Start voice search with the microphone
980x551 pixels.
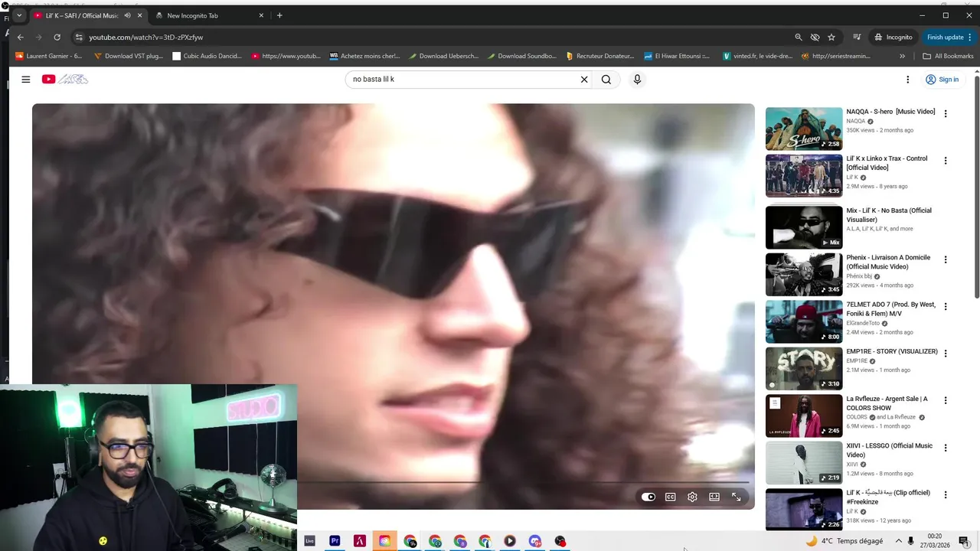pyautogui.click(x=637, y=80)
